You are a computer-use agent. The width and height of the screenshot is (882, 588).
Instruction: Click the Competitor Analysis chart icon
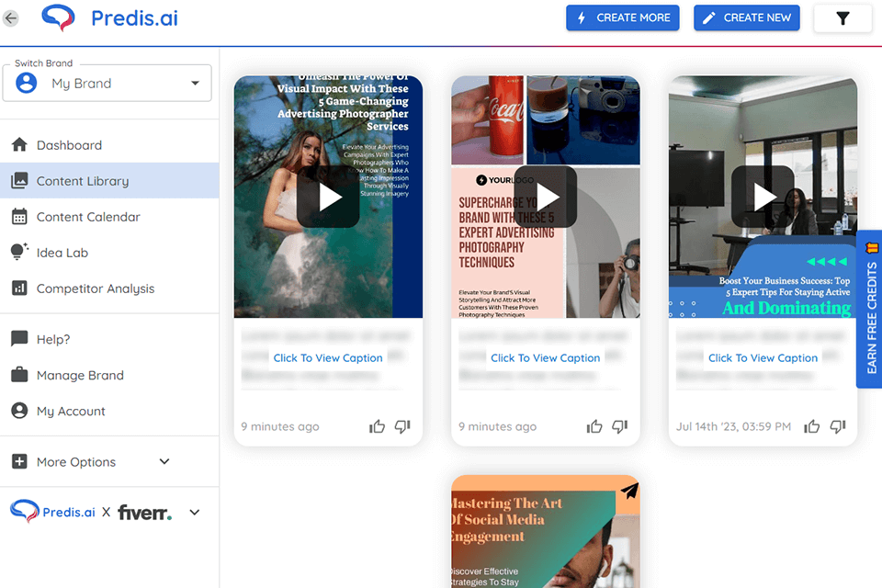click(x=19, y=288)
